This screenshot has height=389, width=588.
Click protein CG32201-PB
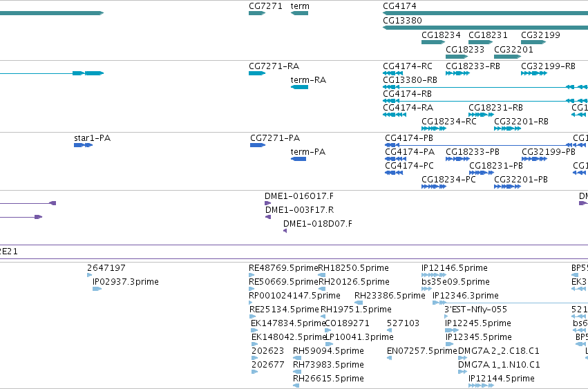coord(507,187)
